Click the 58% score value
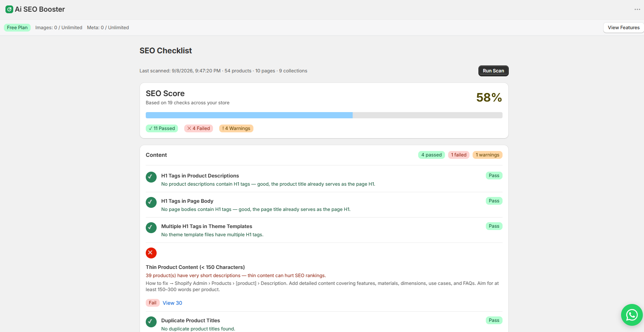The image size is (644, 332). [489, 97]
